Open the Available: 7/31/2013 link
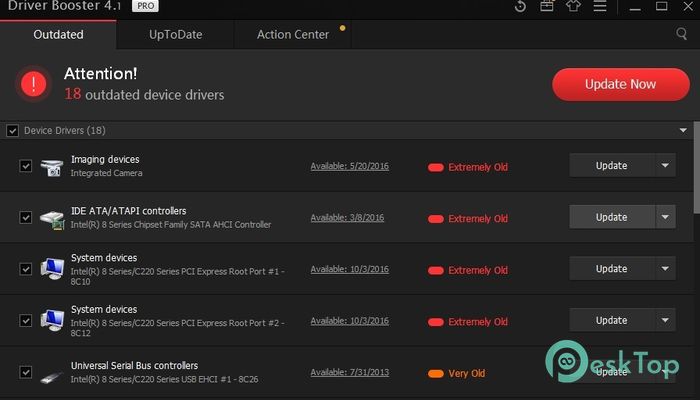The height and width of the screenshot is (400, 700). point(350,372)
